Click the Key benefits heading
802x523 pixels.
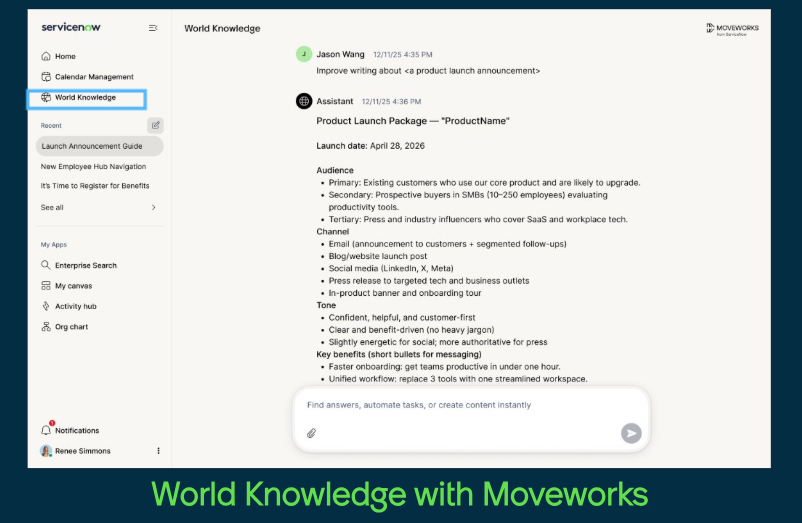(x=399, y=354)
